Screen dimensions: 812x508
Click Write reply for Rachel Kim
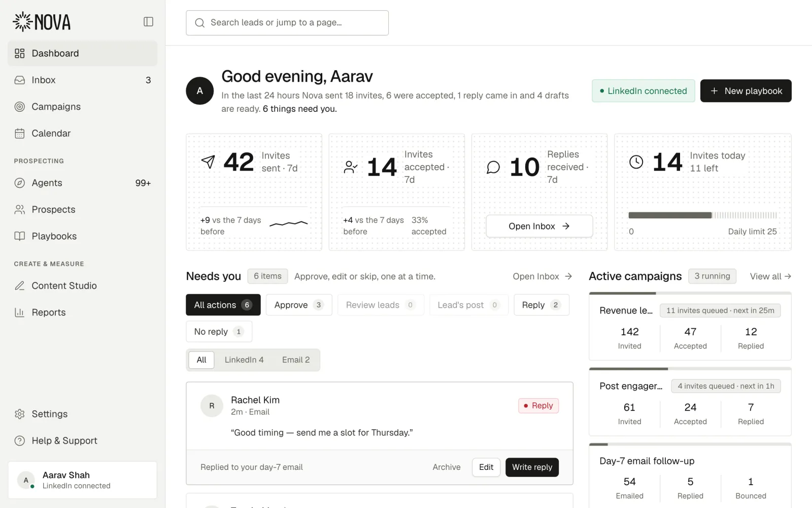click(x=532, y=467)
